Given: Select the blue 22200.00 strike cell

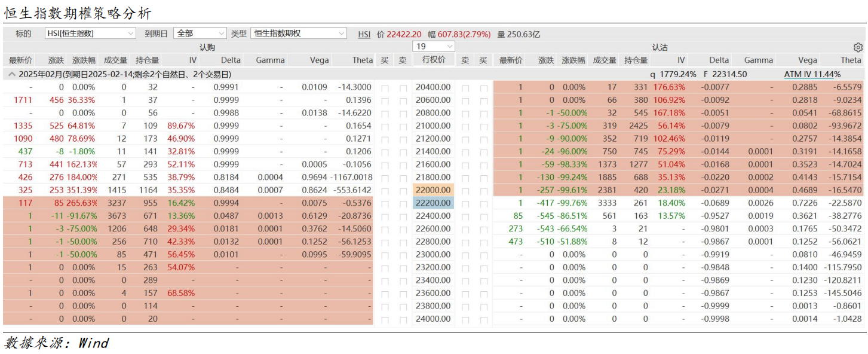Looking at the screenshot, I should [x=434, y=203].
